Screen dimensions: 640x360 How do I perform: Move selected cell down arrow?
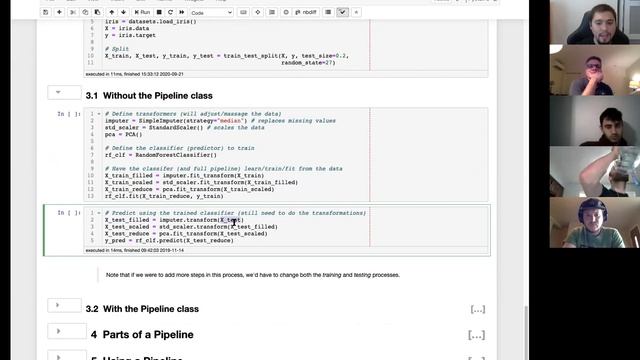tap(123, 12)
